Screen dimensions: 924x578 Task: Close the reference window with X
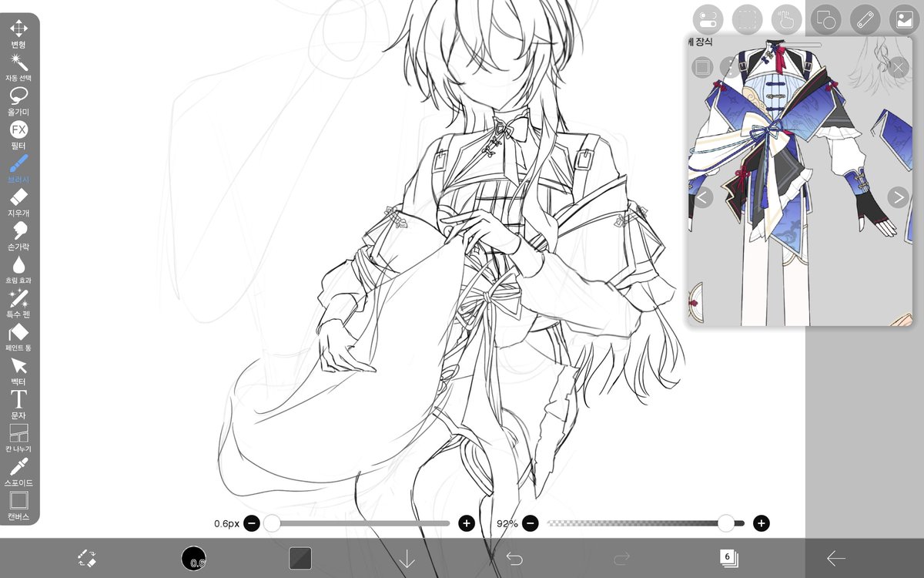[x=898, y=68]
